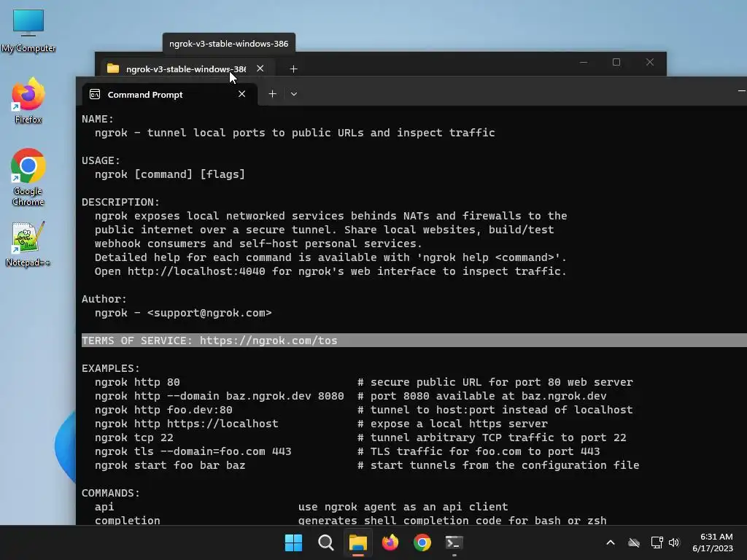
Task: Show hidden tray icons chevron
Action: point(611,542)
